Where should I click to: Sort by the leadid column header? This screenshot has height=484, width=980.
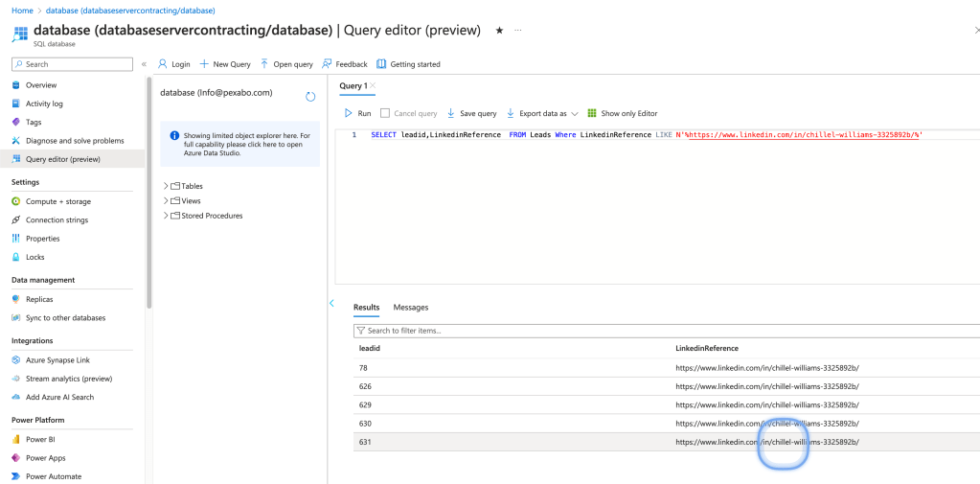370,348
